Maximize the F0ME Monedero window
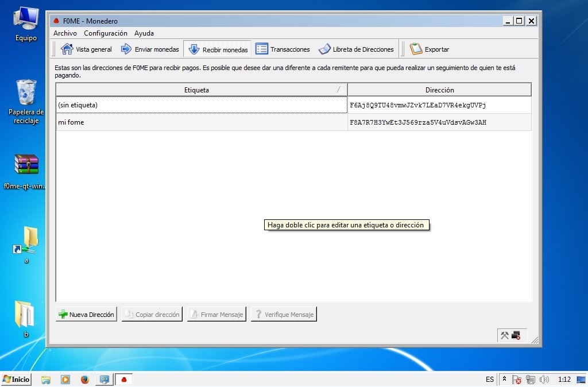The height and width of the screenshot is (387, 588). 519,21
